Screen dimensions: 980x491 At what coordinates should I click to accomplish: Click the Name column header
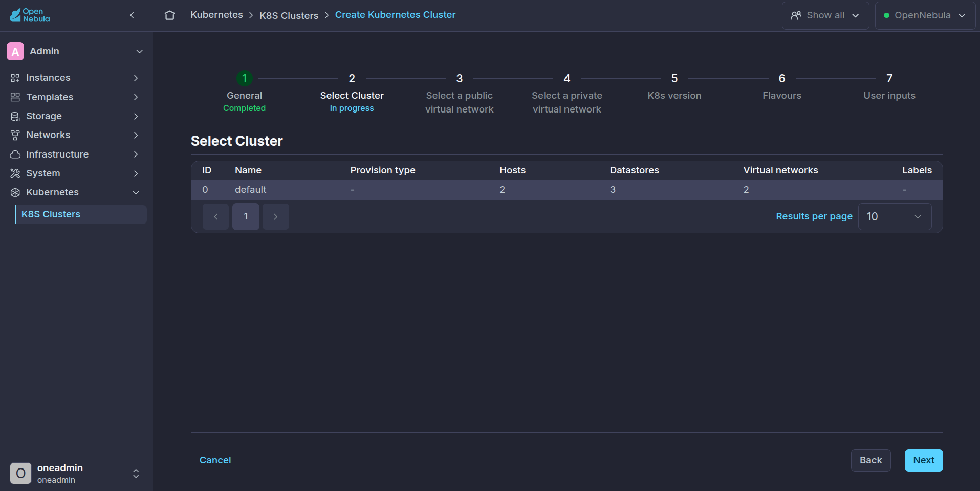click(x=248, y=170)
